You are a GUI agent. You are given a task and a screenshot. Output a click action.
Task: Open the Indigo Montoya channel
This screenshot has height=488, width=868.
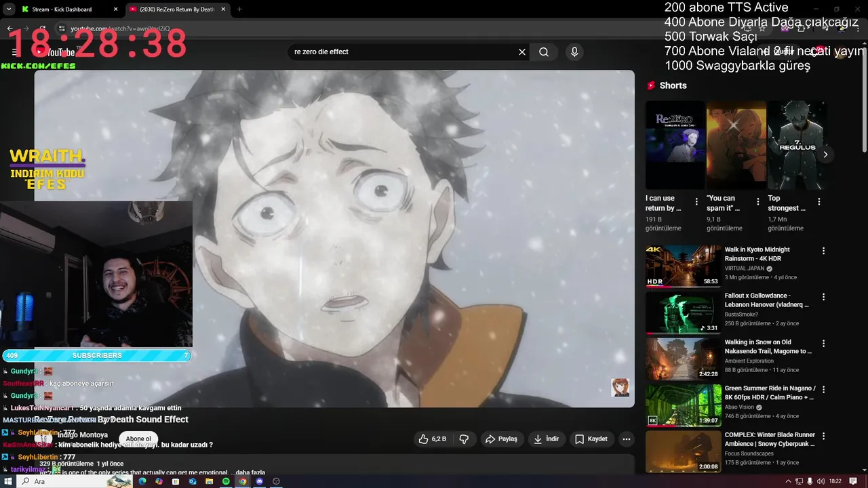(83, 435)
